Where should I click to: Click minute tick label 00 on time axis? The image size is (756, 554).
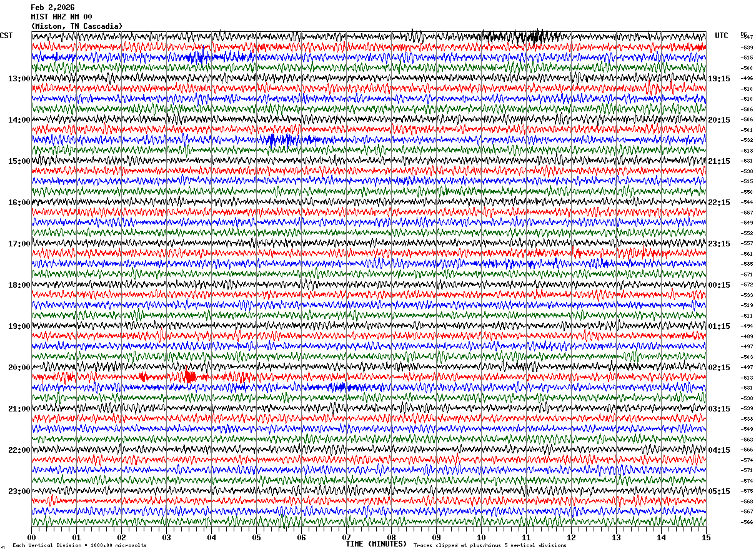pyautogui.click(x=31, y=537)
